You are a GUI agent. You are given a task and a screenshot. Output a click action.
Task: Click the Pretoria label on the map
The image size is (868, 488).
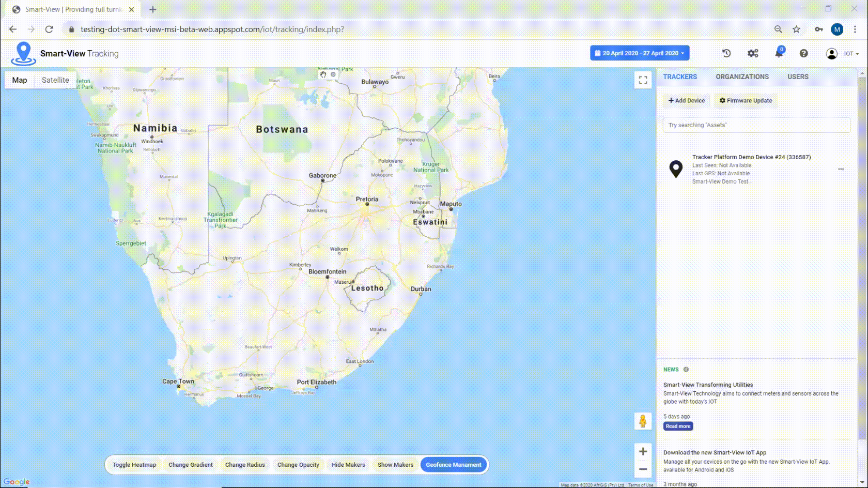(x=367, y=199)
